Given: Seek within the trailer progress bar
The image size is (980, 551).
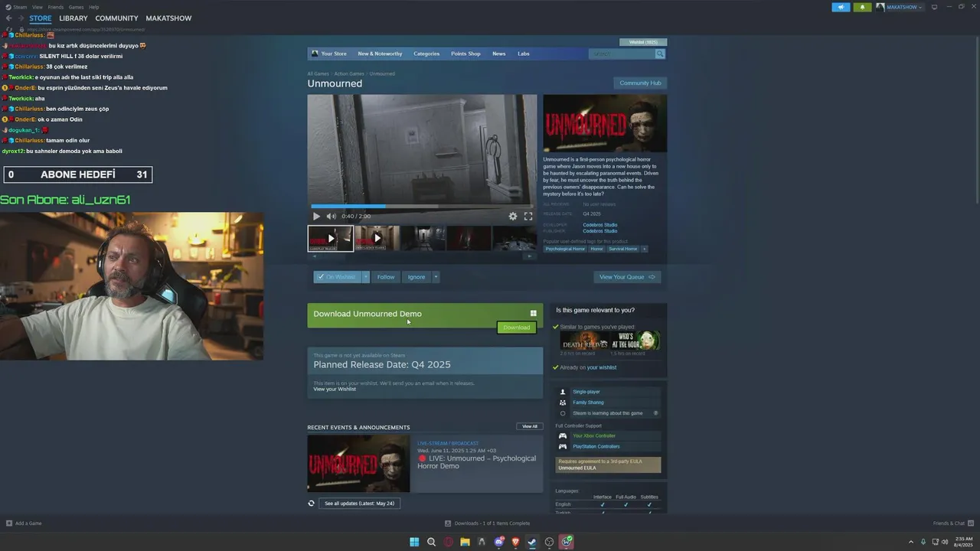Looking at the screenshot, I should pos(422,207).
